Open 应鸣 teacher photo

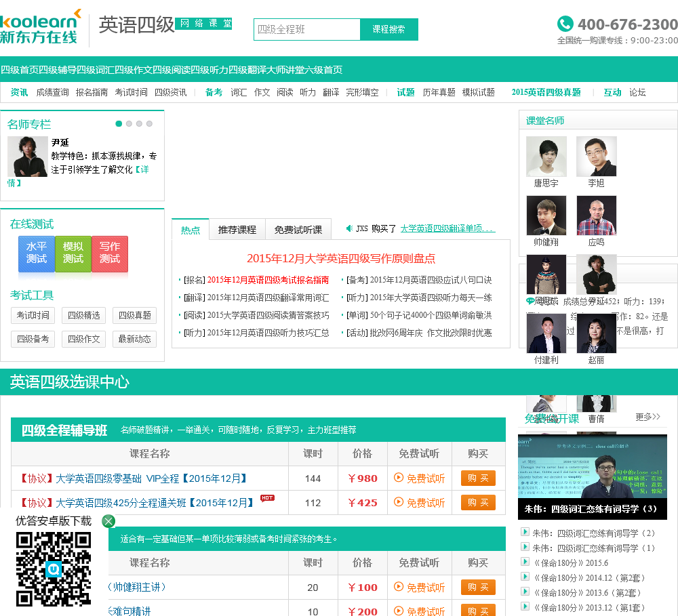(596, 215)
